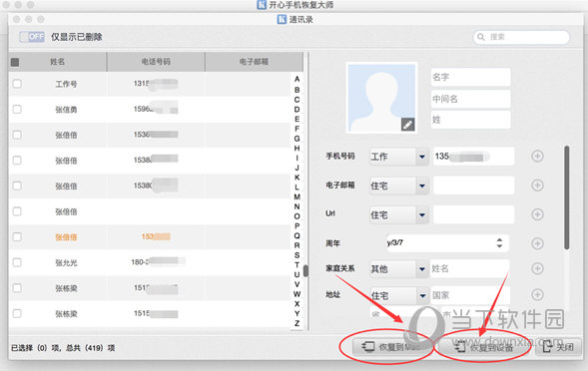Viewport: 588px width, 371px height.
Task: Click the contact list scrollbar thumb
Action: pyautogui.click(x=306, y=271)
